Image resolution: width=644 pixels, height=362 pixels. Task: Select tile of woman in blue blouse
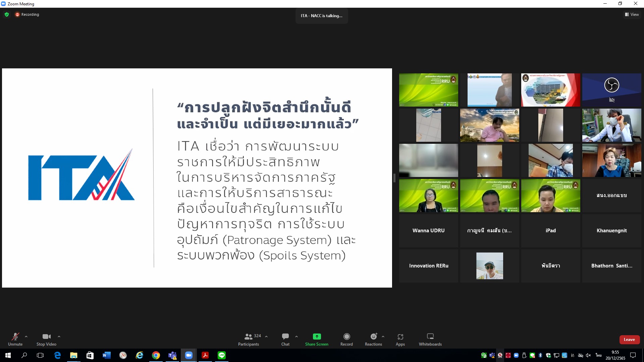(x=611, y=160)
